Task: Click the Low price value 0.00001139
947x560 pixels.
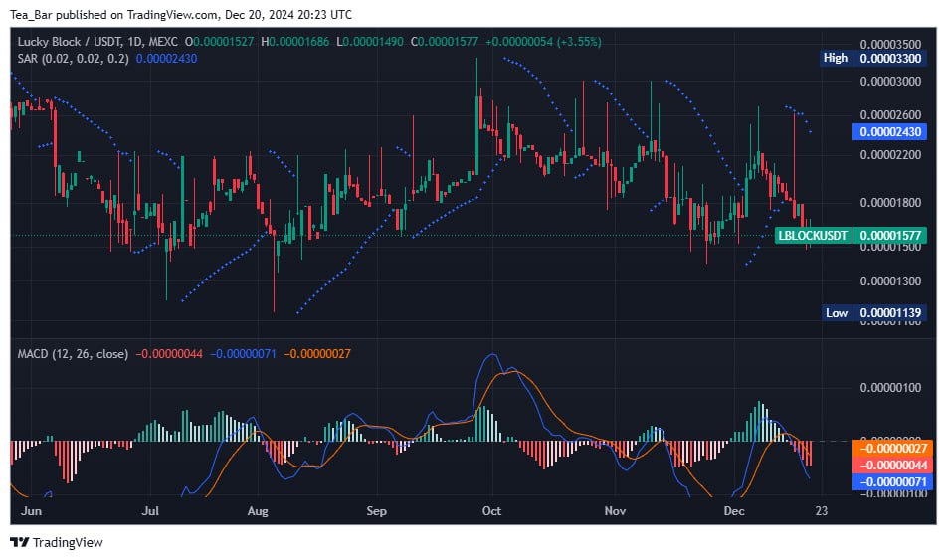Action: pos(889,313)
